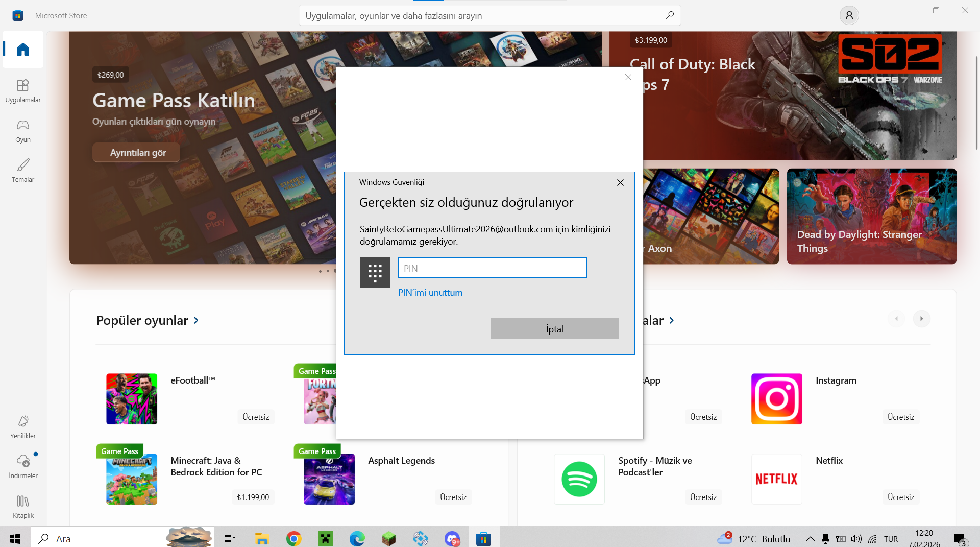Viewport: 980px width, 547px height.
Task: Open Yenilikler in the sidebar
Action: click(23, 427)
